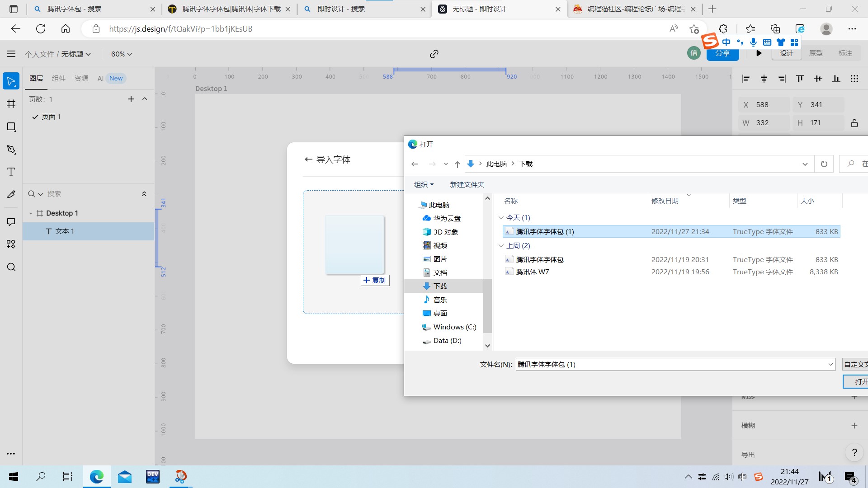Select the pen tool in left toolbar
The width and height of the screenshot is (868, 488).
[11, 150]
